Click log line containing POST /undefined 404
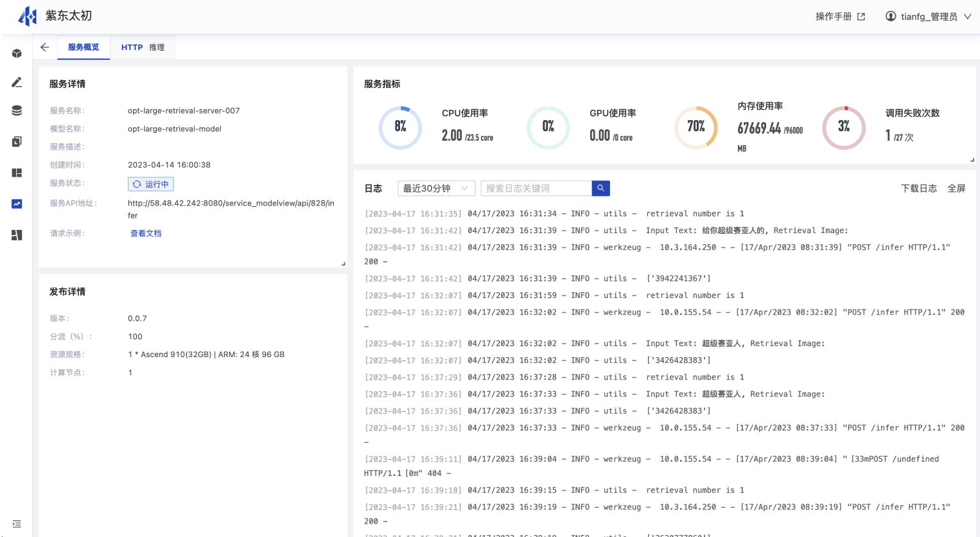980x537 pixels. tap(652, 466)
